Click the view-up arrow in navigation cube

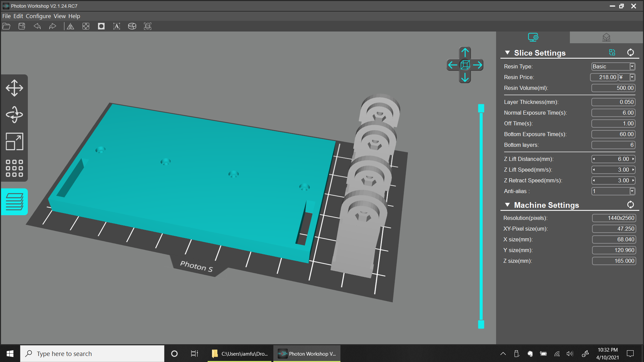pyautogui.click(x=465, y=52)
